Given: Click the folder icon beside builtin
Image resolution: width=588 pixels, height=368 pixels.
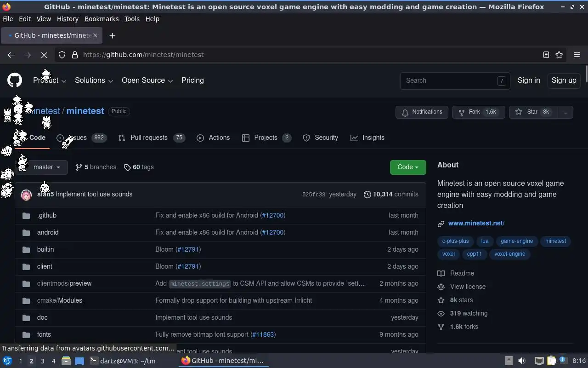Looking at the screenshot, I should [x=26, y=249].
